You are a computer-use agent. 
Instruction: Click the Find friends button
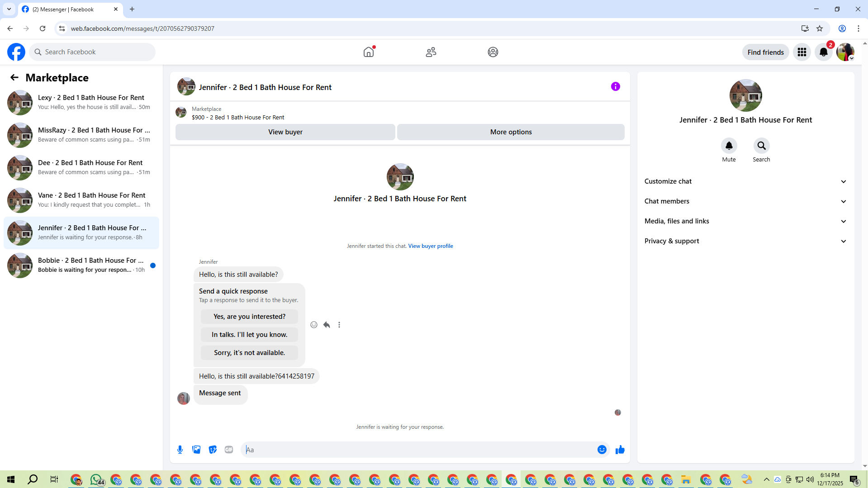[765, 52]
